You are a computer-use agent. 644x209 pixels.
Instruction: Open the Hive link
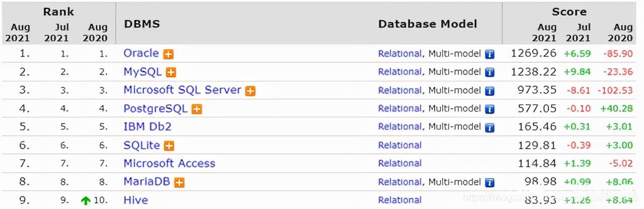[136, 200]
